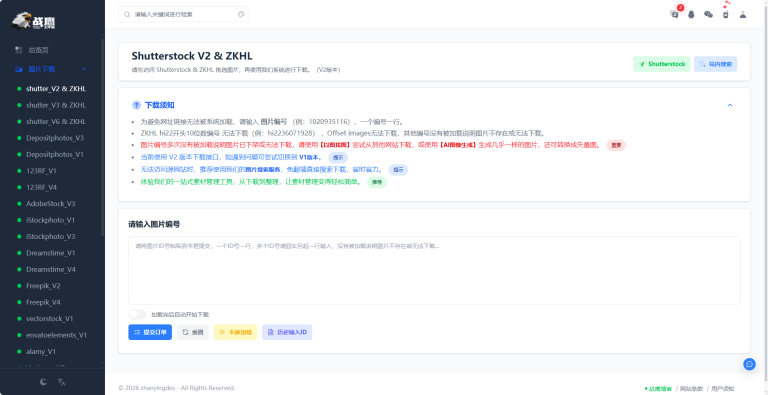
Task: Switch to V1版本 link
Action: (x=310, y=157)
